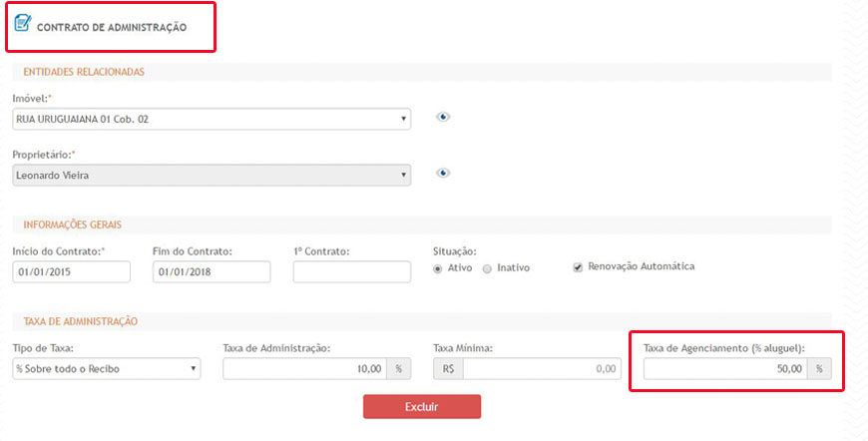Click the Início do Contrato date field

coord(71,272)
